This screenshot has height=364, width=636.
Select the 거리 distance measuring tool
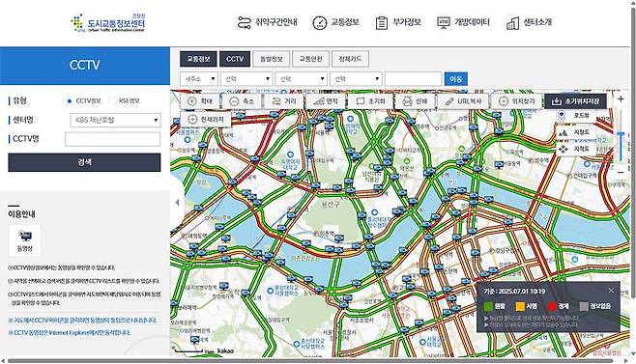[283, 101]
